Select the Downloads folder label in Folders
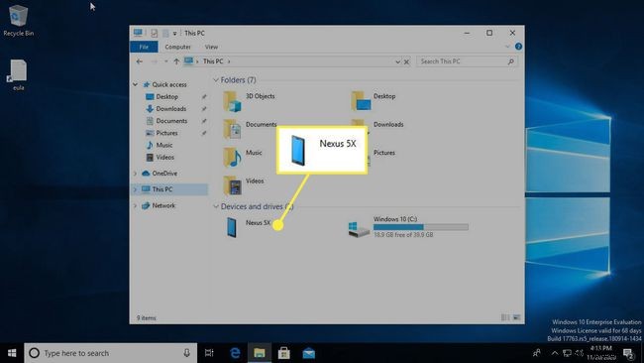 [x=388, y=124]
